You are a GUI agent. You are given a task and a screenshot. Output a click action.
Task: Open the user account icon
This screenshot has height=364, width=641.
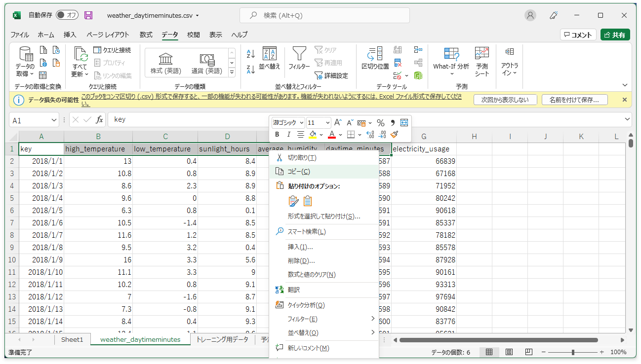click(530, 15)
